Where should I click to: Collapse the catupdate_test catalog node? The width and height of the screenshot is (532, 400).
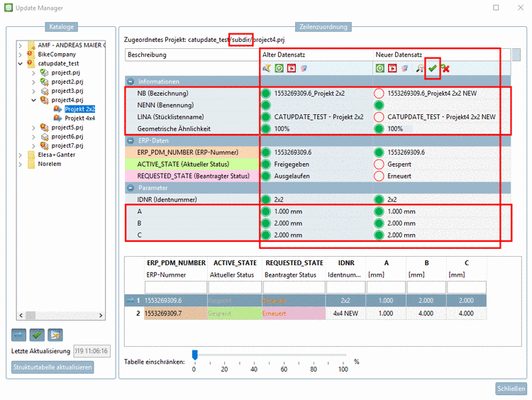pyautogui.click(x=21, y=63)
